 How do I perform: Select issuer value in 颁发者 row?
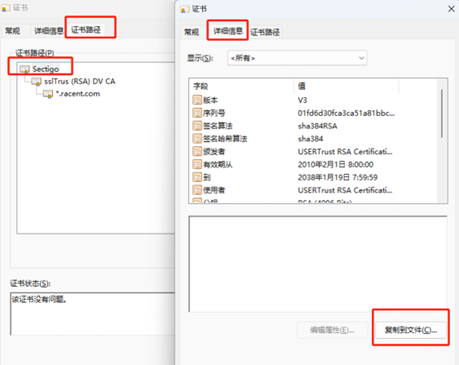point(345,152)
